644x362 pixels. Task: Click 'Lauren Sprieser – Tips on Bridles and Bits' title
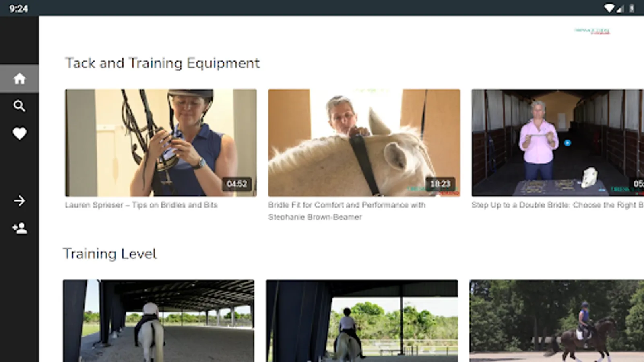[x=141, y=205]
